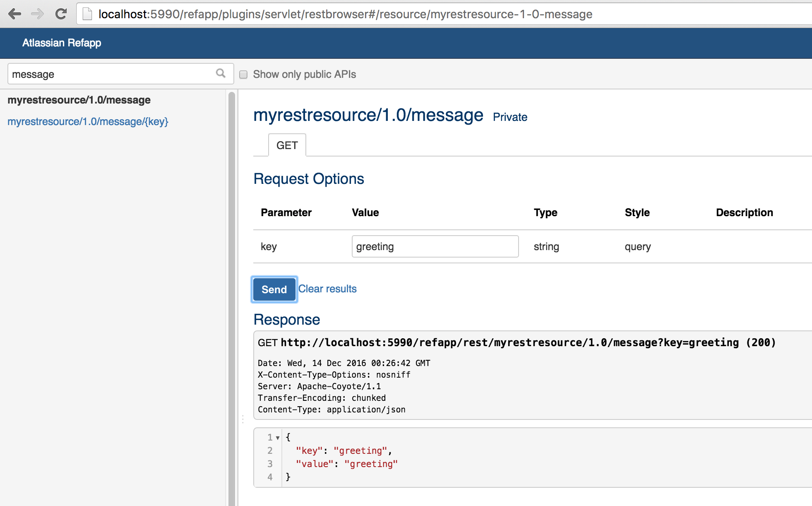Image resolution: width=812 pixels, height=506 pixels.
Task: Click the key value input field
Action: tap(435, 246)
